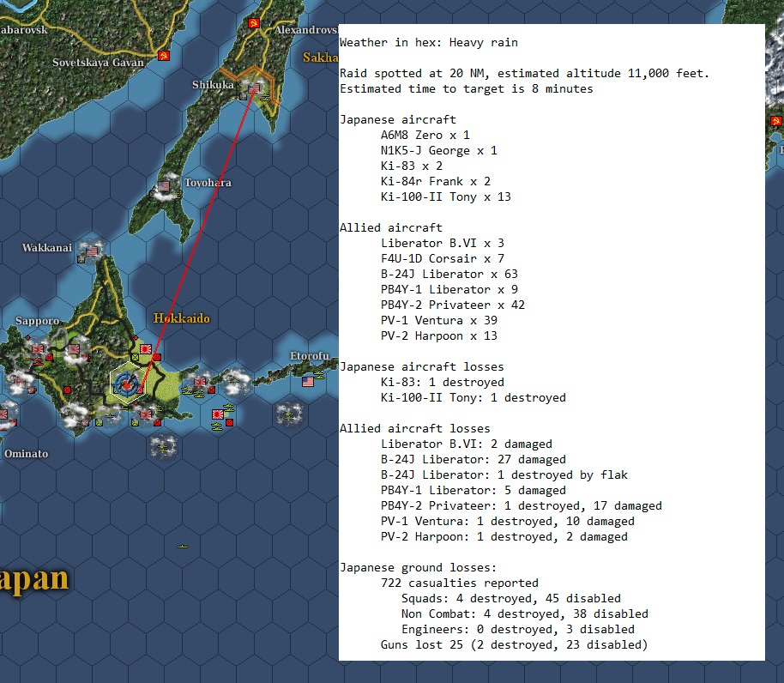Click the Sovetskaya Gavan label
Image resolution: width=784 pixels, height=683 pixels.
(x=98, y=63)
